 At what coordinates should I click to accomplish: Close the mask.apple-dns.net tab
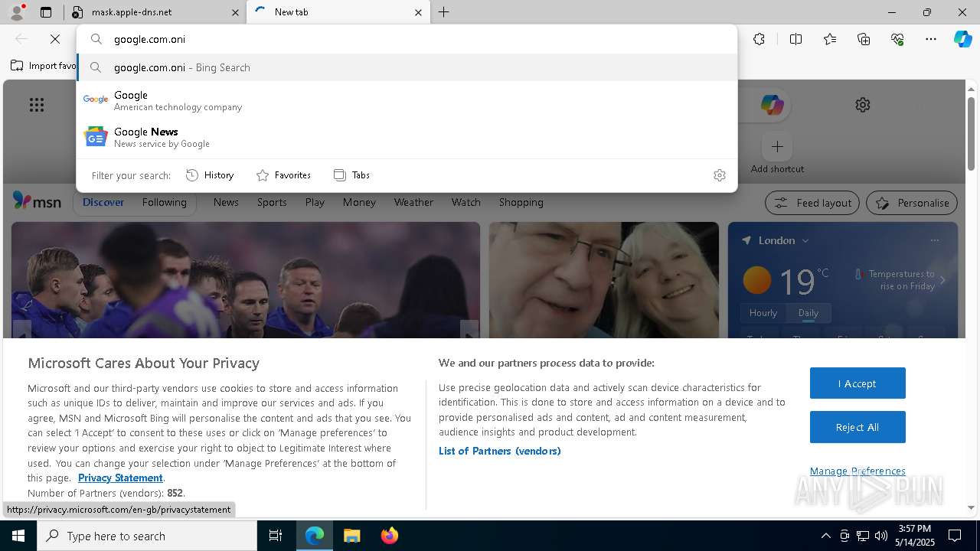[235, 12]
